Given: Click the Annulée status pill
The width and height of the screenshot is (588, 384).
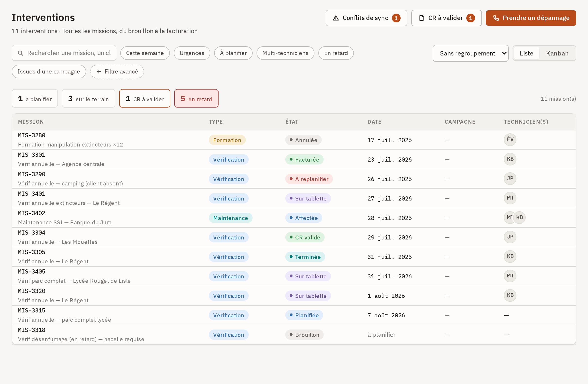Looking at the screenshot, I should click(x=303, y=140).
